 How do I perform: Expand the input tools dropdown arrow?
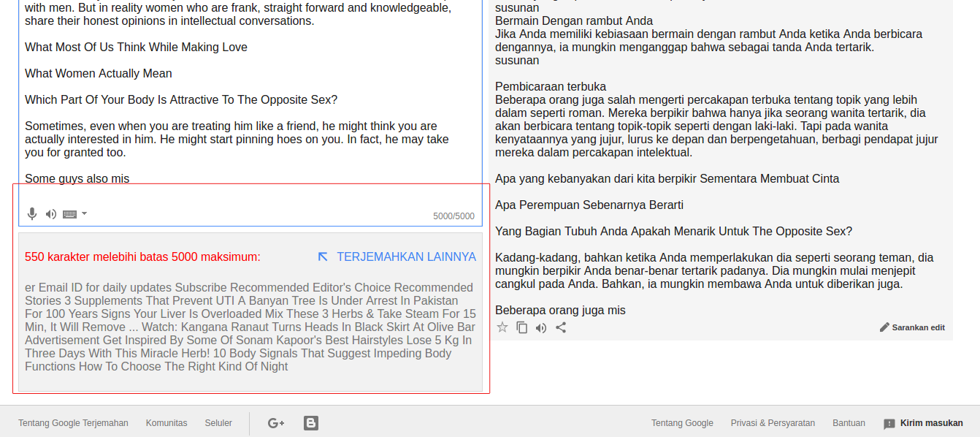coord(85,213)
